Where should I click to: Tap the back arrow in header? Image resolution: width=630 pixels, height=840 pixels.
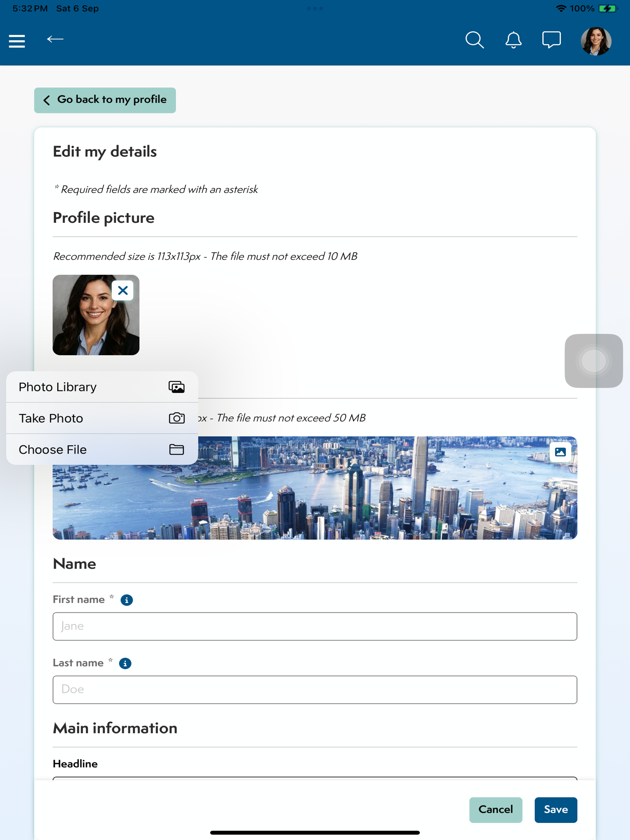coord(55,39)
